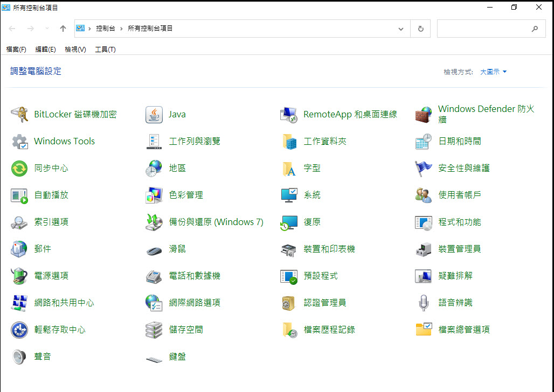Open 網路和共用中心
The image size is (554, 392).
pos(65,303)
